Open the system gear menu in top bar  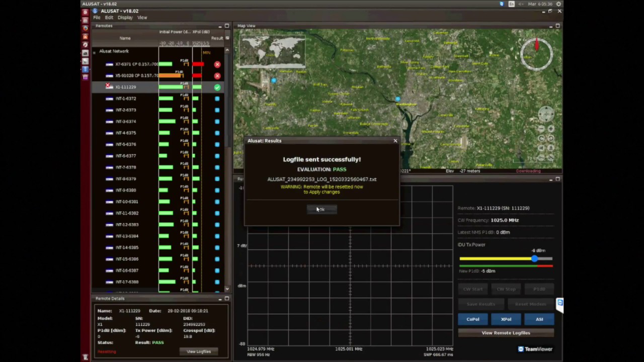click(x=558, y=4)
